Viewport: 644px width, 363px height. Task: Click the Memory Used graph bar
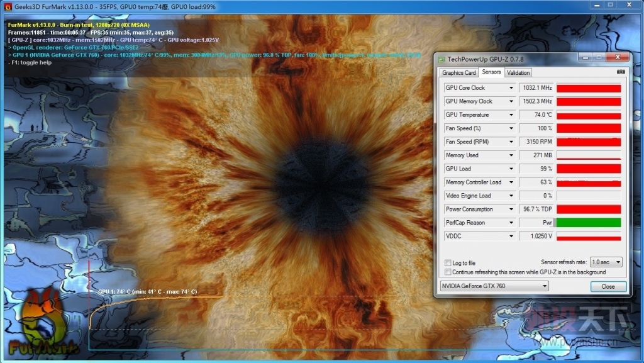tap(589, 155)
